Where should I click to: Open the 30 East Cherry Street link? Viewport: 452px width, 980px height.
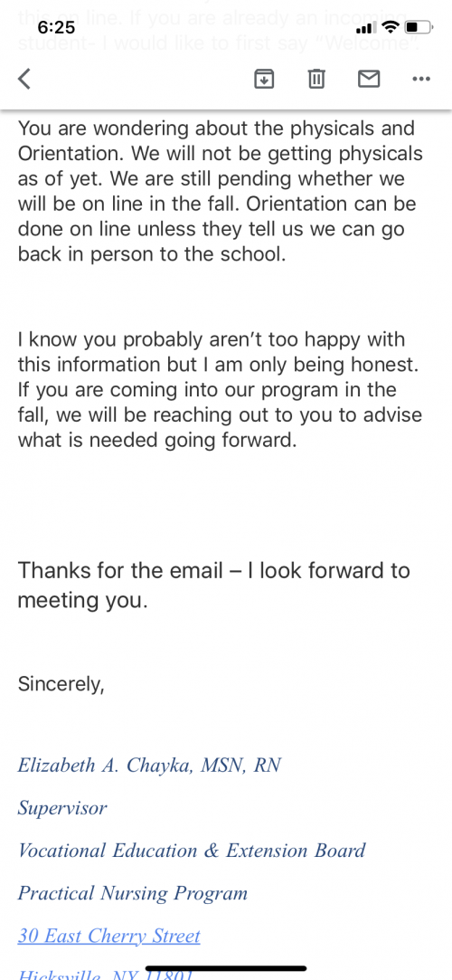pos(109,936)
